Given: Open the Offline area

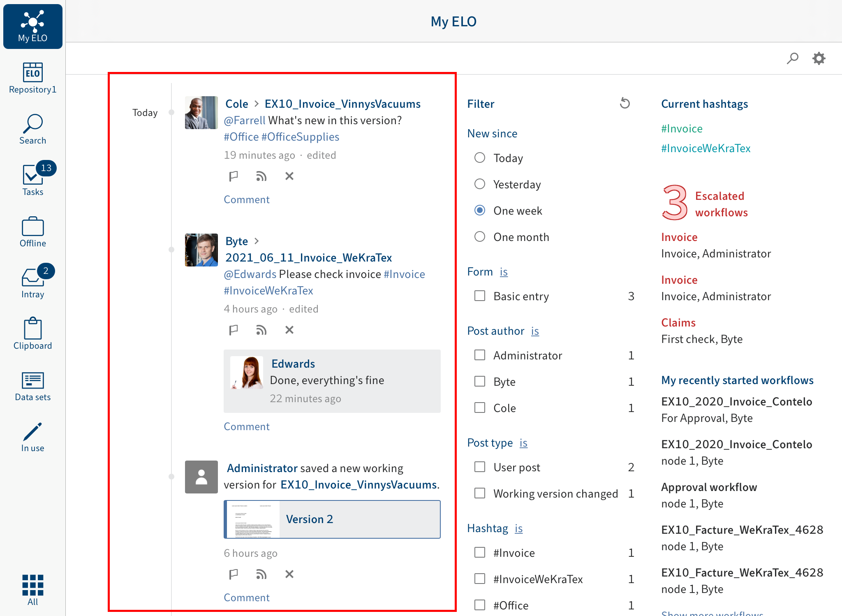Looking at the screenshot, I should click(33, 232).
